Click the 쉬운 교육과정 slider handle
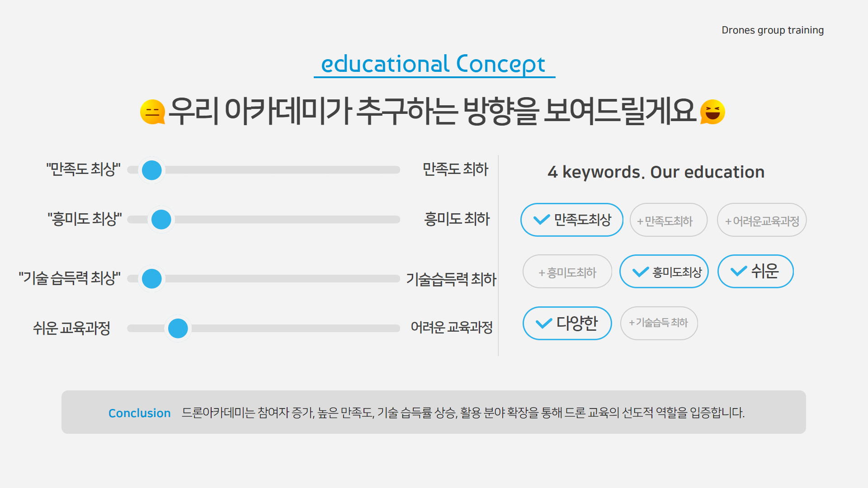 tap(178, 328)
